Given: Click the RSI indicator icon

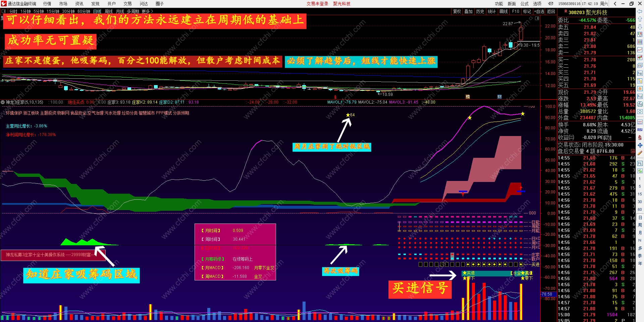Looking at the screenshot, I should [x=640, y=130].
